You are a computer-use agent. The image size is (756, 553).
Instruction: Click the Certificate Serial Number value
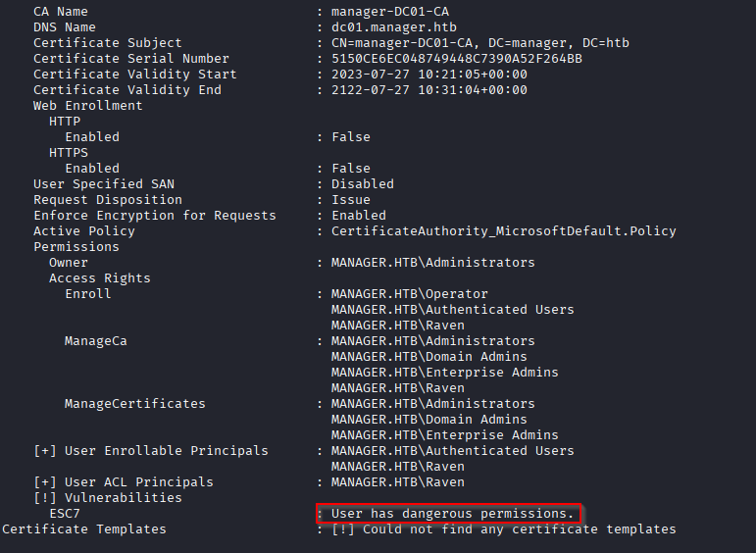click(457, 58)
